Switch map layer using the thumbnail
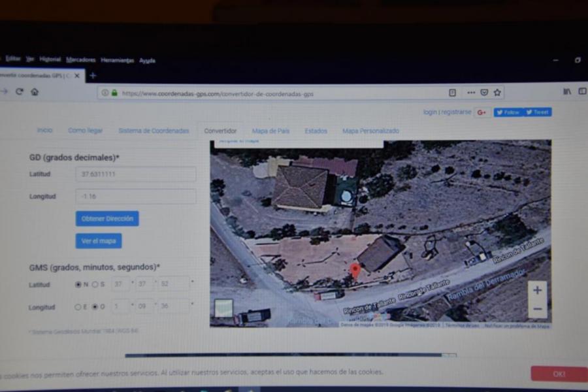The width and height of the screenshot is (588, 392). tap(223, 308)
